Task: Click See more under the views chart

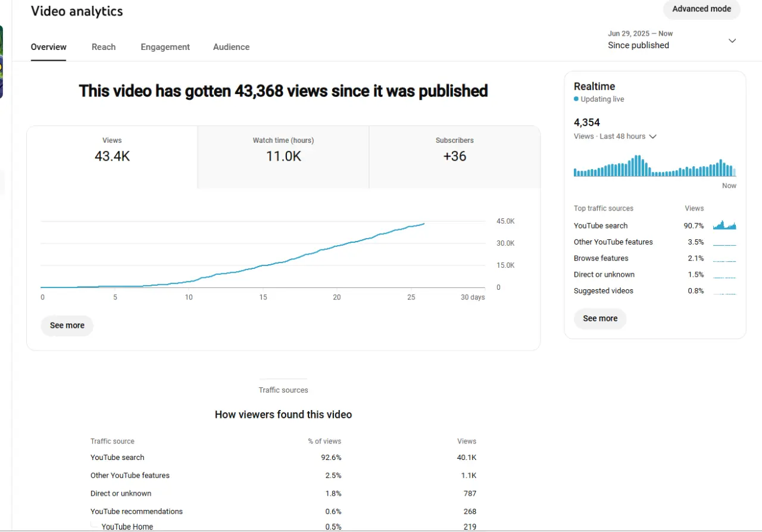Action: 67,326
